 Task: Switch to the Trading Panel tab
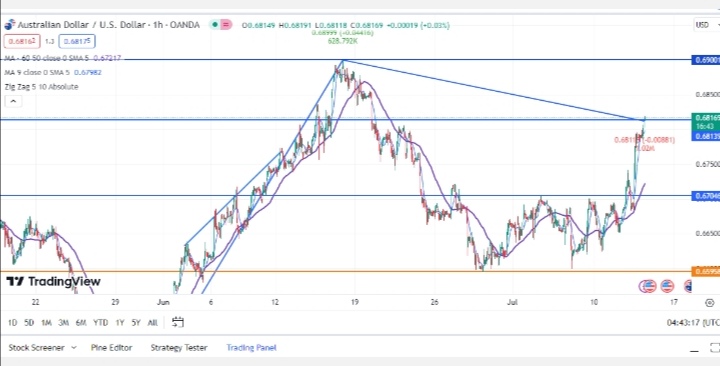tap(251, 348)
